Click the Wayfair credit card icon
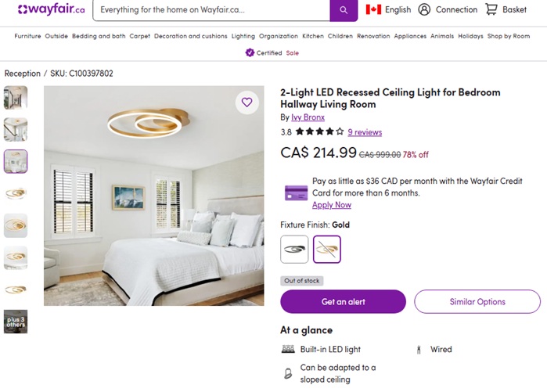 pyautogui.click(x=296, y=192)
